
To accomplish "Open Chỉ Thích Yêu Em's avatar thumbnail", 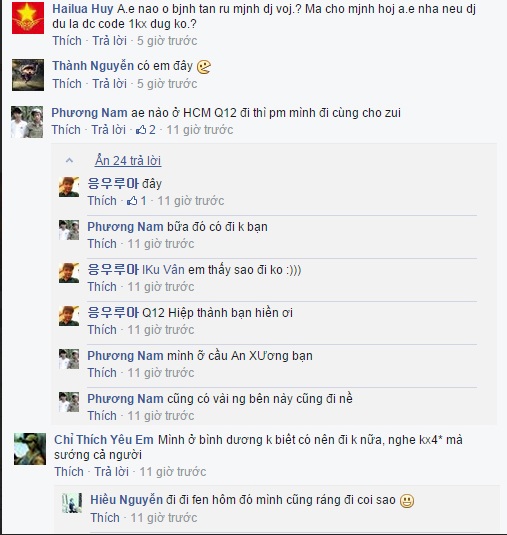I will [x=30, y=449].
